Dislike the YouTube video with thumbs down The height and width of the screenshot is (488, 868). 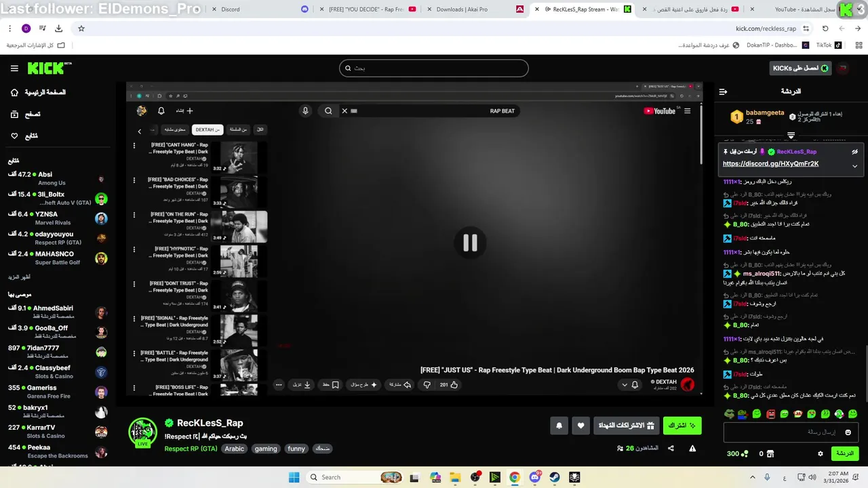427,385
